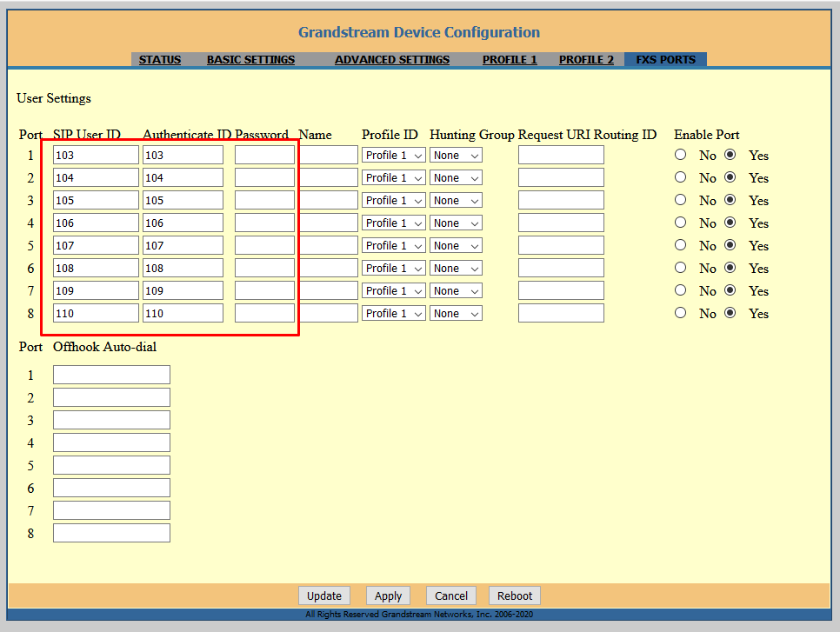Select 'No' to disable port 1
840x632 pixels.
tap(681, 155)
